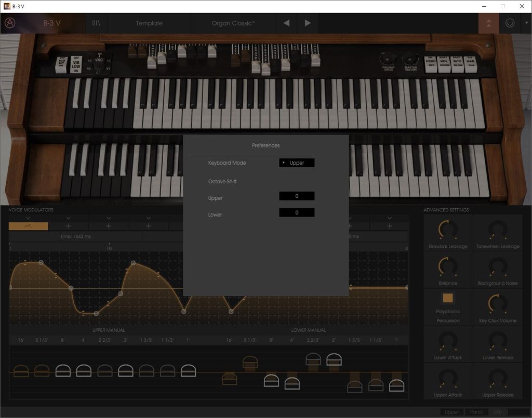
Task: Toggle the DCY fast/slow switch
Action: (457, 64)
